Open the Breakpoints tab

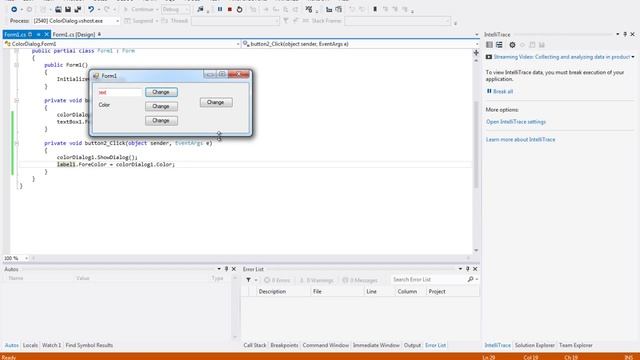click(284, 345)
